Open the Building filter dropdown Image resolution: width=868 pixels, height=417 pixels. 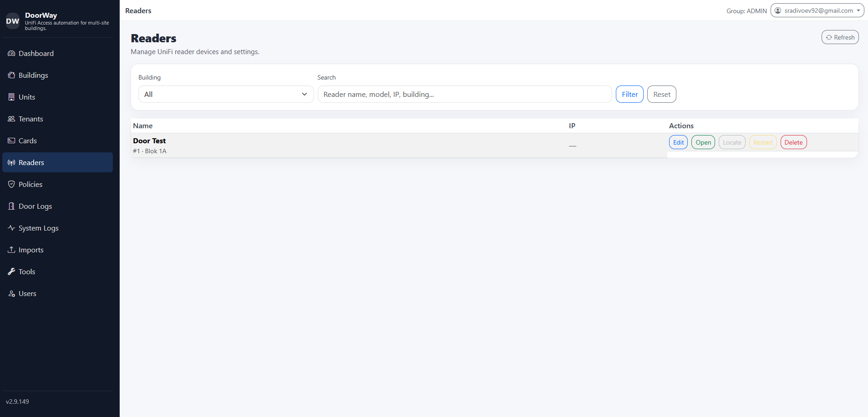[x=226, y=95]
